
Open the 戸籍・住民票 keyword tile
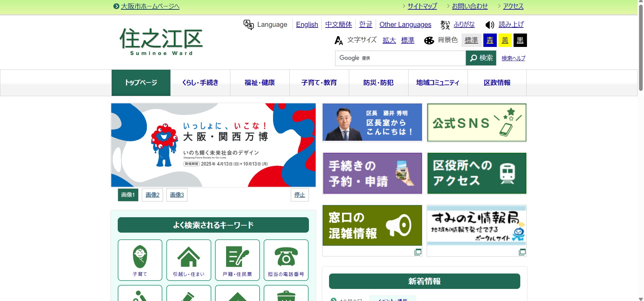237,260
